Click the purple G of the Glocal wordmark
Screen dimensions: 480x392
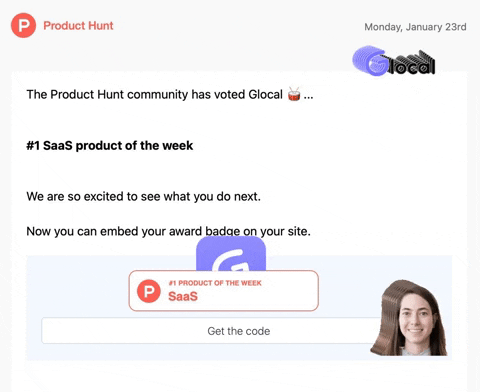pyautogui.click(x=370, y=61)
